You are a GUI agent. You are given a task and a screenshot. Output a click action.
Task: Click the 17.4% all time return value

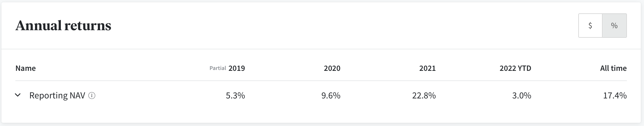pos(615,96)
